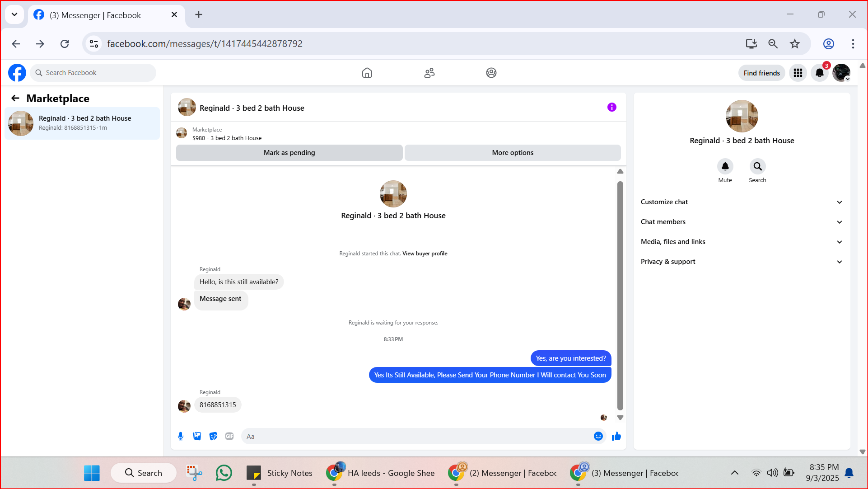Mute the conversation with bell icon
The height and width of the screenshot is (489, 868).
(x=725, y=166)
